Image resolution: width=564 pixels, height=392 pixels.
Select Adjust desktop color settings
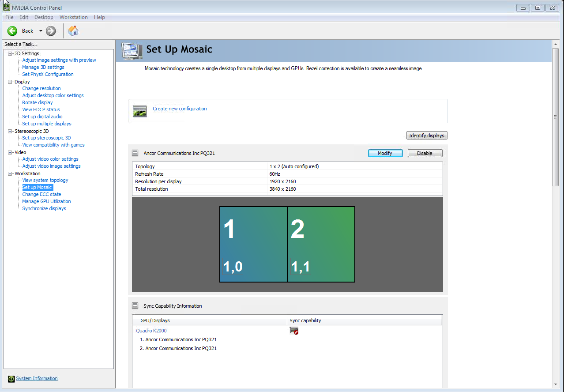coord(53,95)
